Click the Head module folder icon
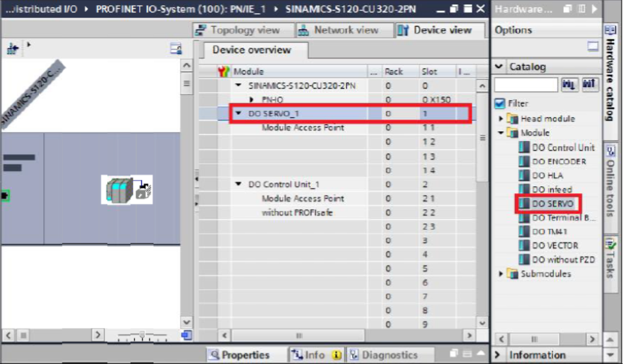623x364 pixels. click(512, 119)
